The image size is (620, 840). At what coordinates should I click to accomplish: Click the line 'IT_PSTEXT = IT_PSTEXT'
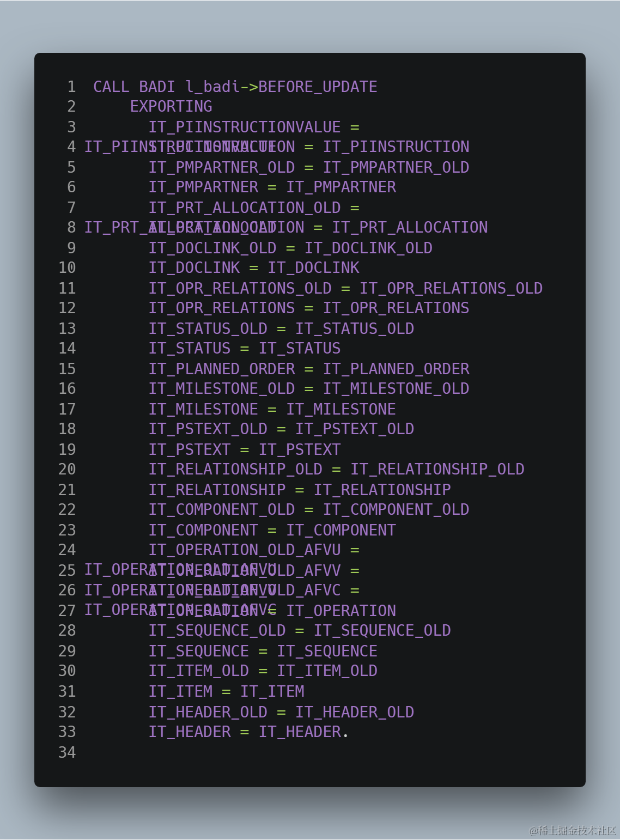(245, 449)
